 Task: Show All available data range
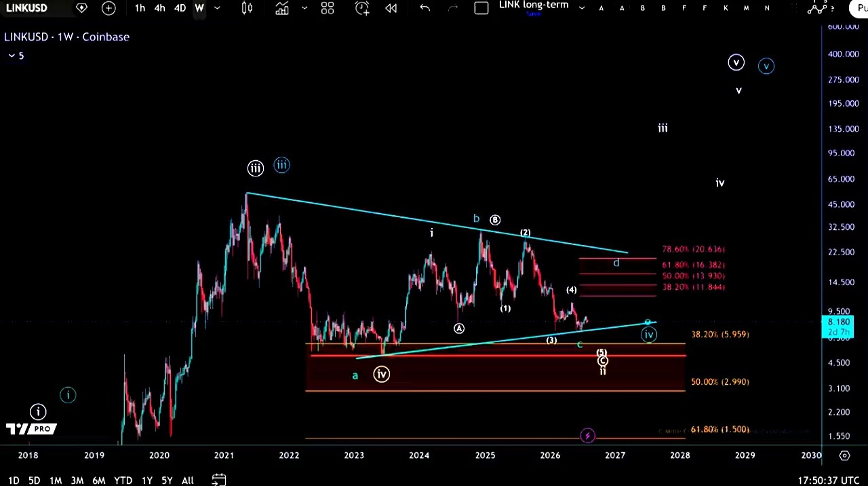click(x=188, y=481)
